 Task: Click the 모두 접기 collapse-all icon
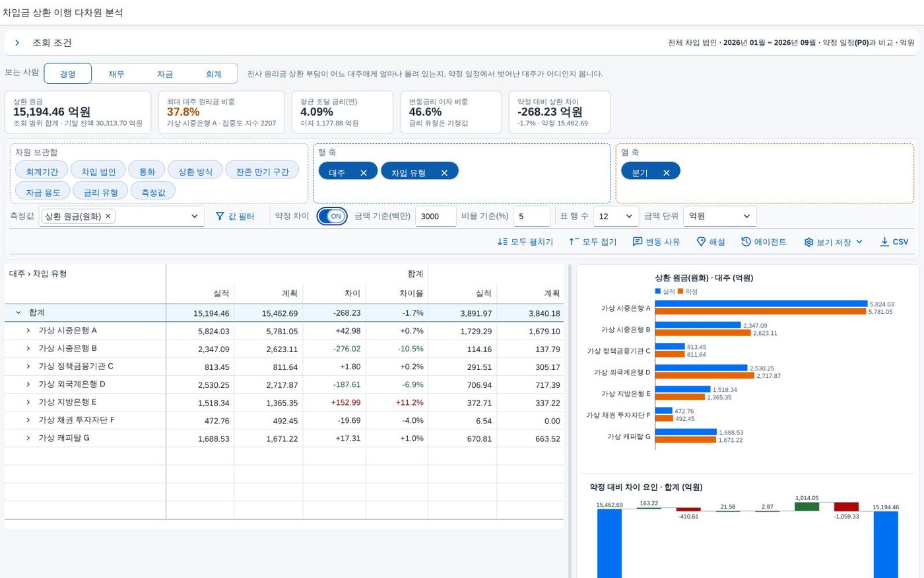574,242
